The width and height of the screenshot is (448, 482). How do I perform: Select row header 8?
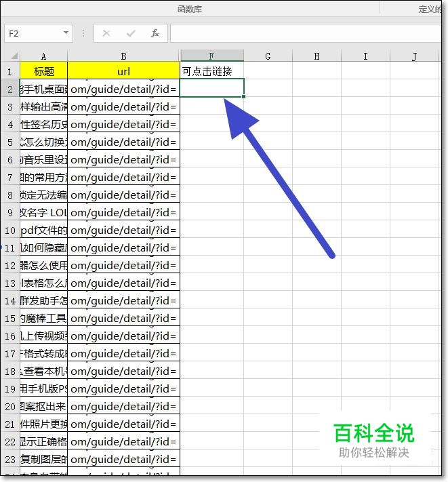coord(10,195)
